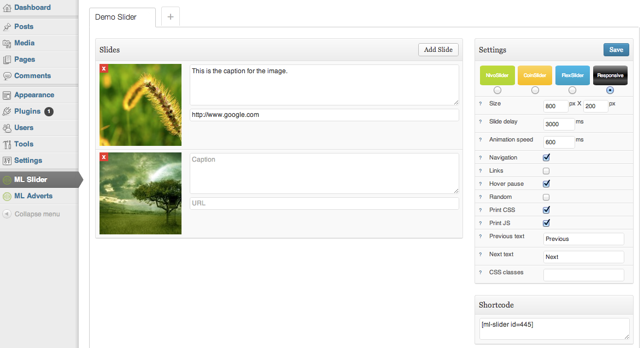Delete the grass flower slide with red X
This screenshot has height=348, width=644.
coord(104,68)
